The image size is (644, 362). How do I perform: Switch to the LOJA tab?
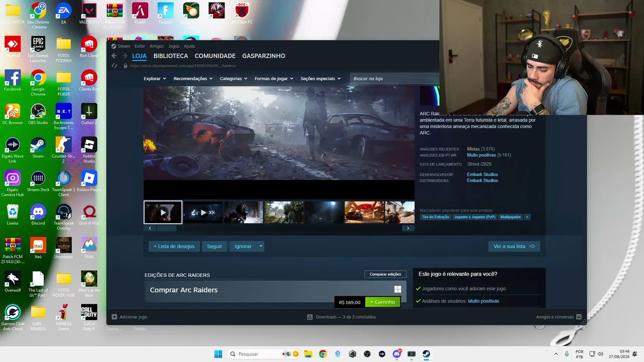pyautogui.click(x=139, y=56)
